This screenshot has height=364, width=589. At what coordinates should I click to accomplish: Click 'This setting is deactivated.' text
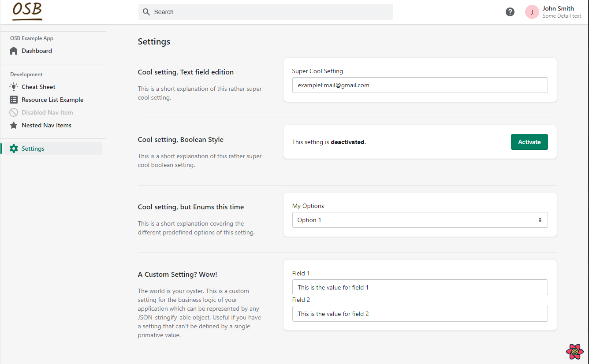(329, 142)
